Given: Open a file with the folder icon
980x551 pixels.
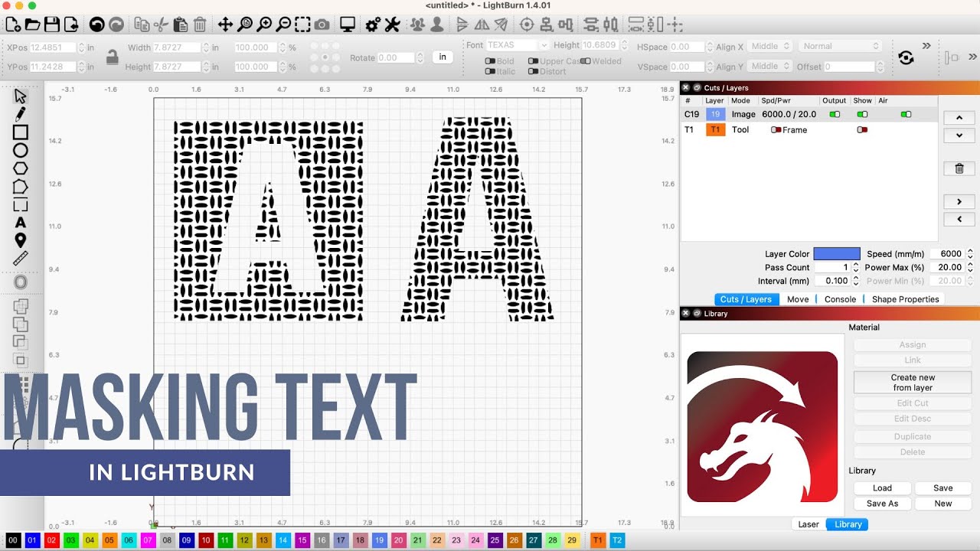Looking at the screenshot, I should [x=32, y=25].
